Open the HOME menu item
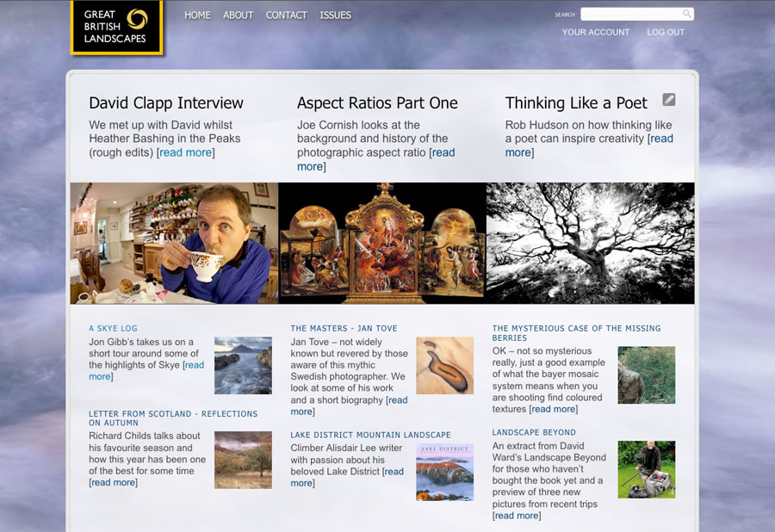Image resolution: width=775 pixels, height=532 pixels. click(197, 15)
